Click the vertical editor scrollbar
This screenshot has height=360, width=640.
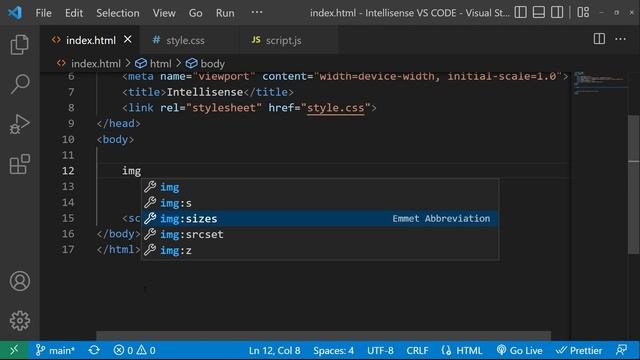pos(633,184)
